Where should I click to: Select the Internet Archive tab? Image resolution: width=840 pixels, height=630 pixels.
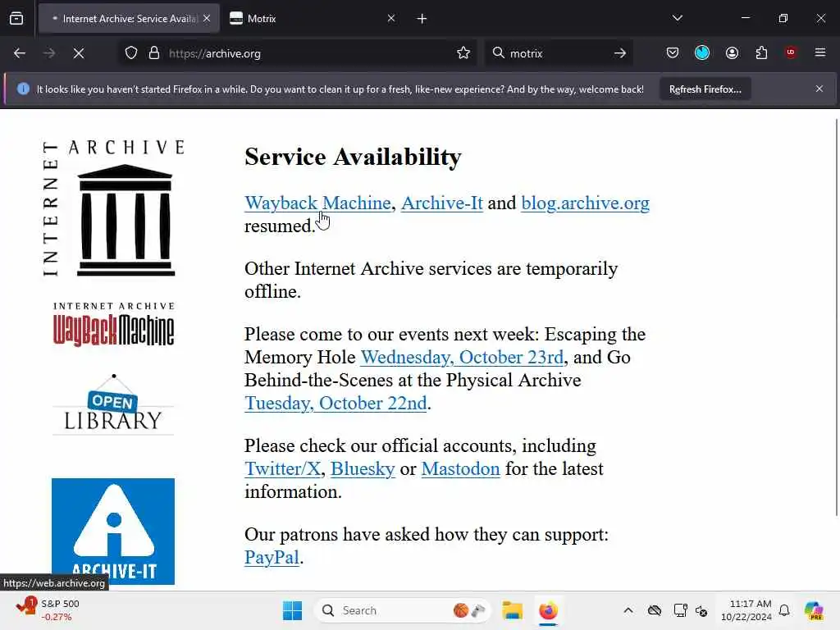(x=129, y=19)
